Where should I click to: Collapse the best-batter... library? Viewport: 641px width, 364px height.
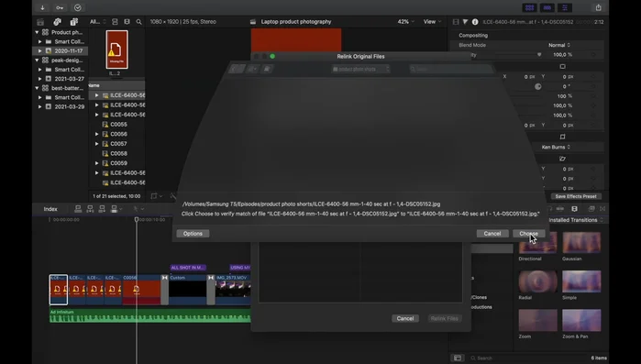click(37, 88)
